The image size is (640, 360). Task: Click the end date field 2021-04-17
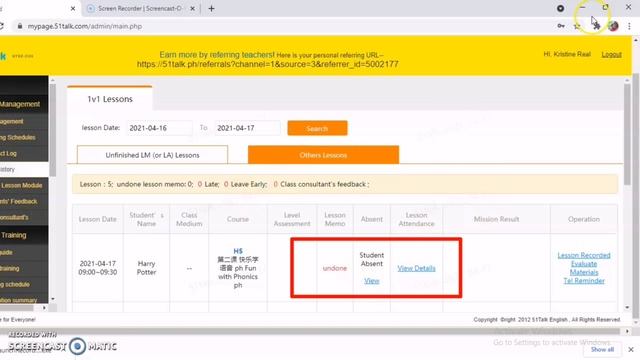click(x=247, y=128)
